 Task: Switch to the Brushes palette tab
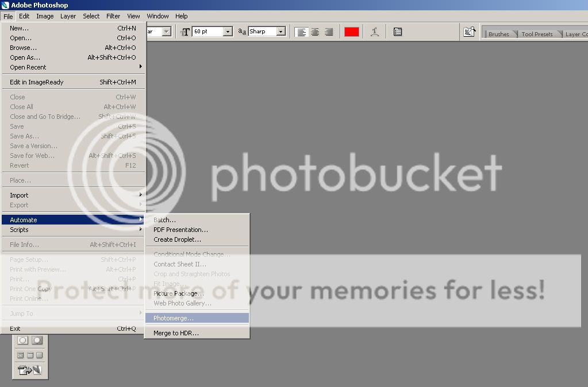(499, 34)
